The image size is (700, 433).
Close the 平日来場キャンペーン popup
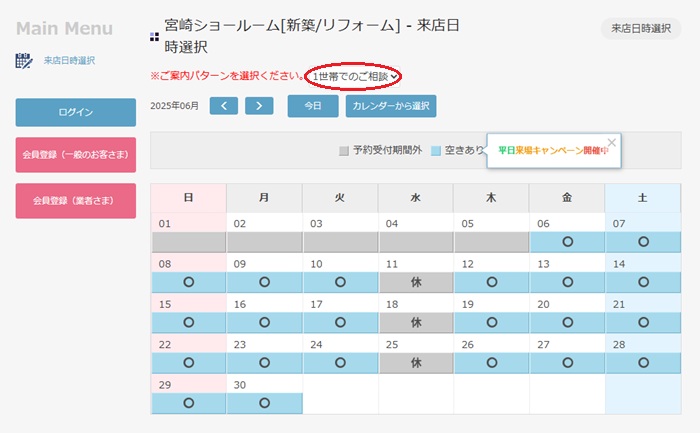tap(612, 142)
